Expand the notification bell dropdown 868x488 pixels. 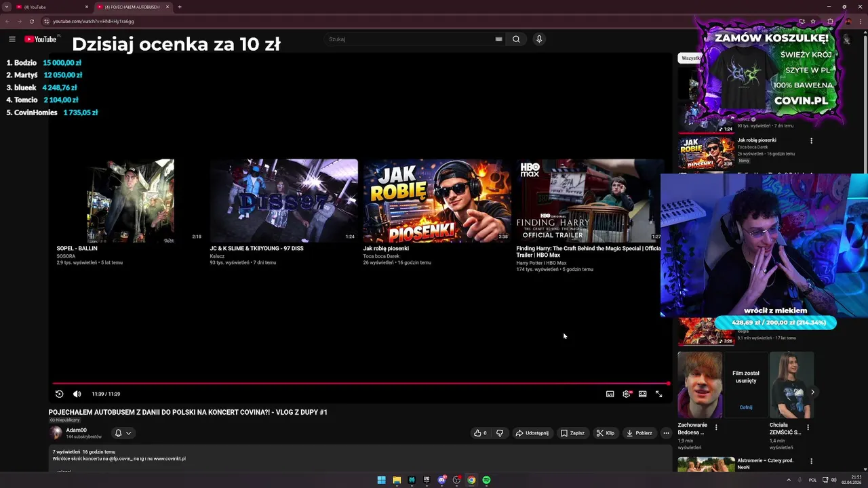point(123,433)
